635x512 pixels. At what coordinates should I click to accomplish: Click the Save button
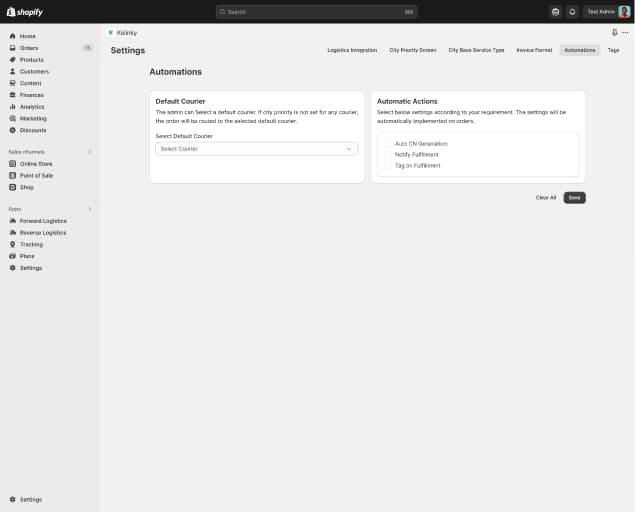(574, 198)
